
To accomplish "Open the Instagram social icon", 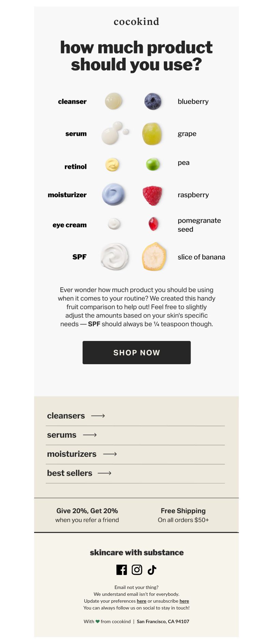I will coord(137,570).
